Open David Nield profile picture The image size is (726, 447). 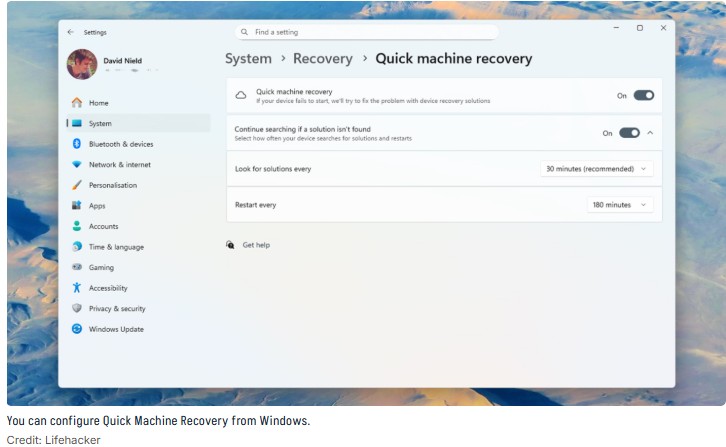coord(82,64)
